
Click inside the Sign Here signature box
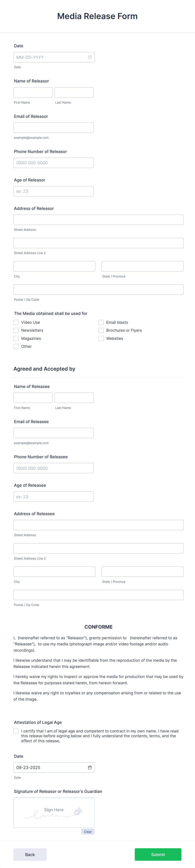53,812
